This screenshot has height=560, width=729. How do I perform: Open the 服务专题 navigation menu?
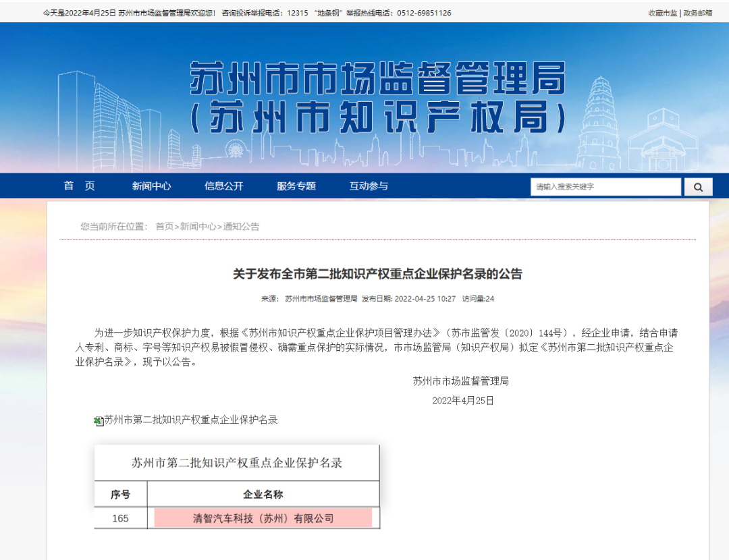(296, 186)
